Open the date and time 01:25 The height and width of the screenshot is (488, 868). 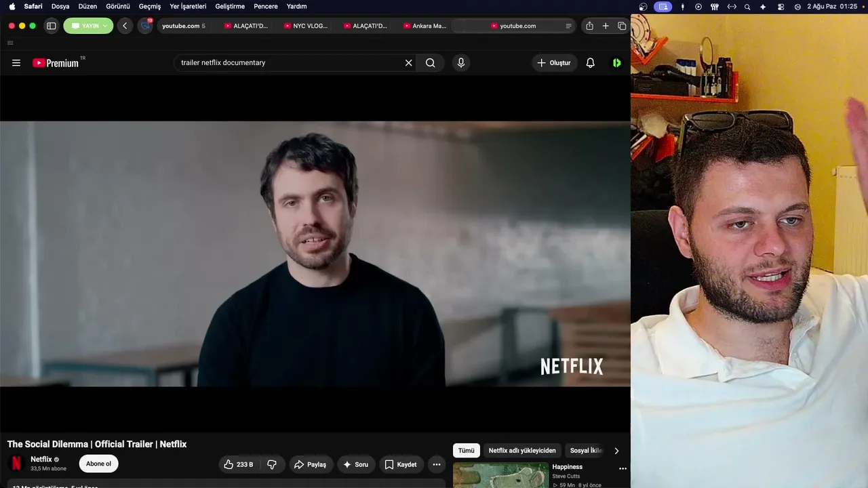[832, 7]
